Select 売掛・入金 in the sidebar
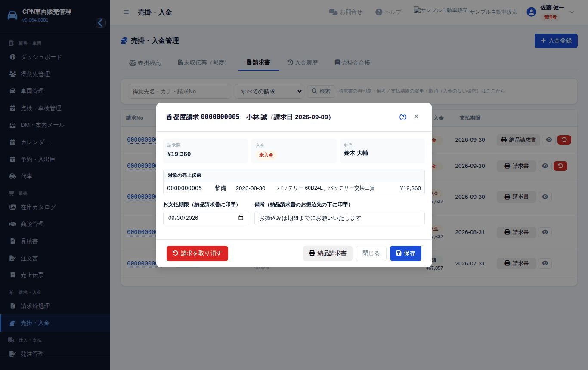Screen dimensions: 588x370 55,323
